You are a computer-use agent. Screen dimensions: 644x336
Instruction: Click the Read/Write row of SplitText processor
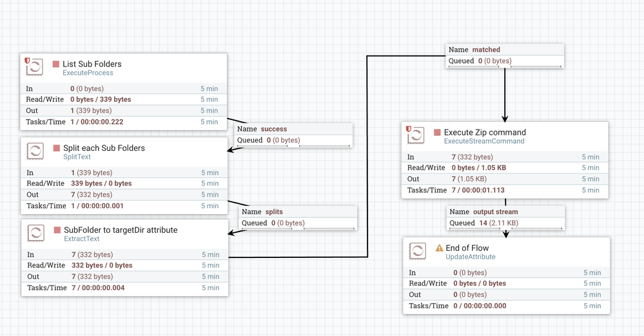pyautogui.click(x=124, y=184)
